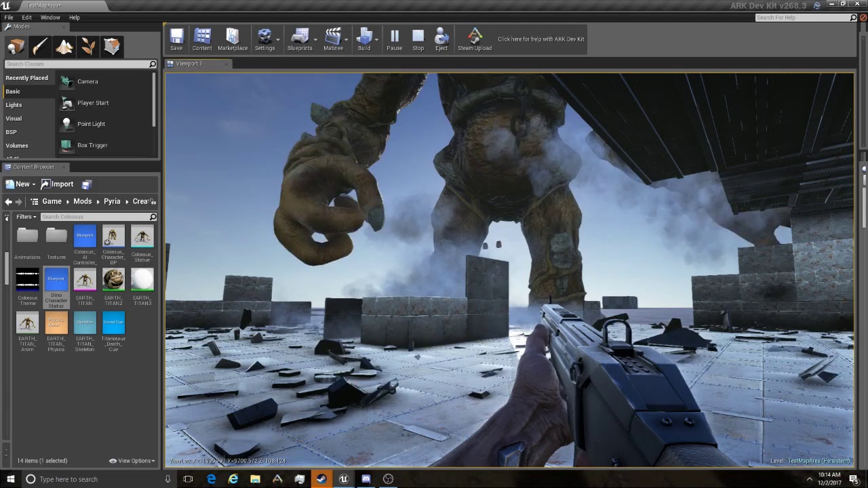Viewport: 868px width, 488px height.
Task: Eject from the player controller
Action: point(441,39)
